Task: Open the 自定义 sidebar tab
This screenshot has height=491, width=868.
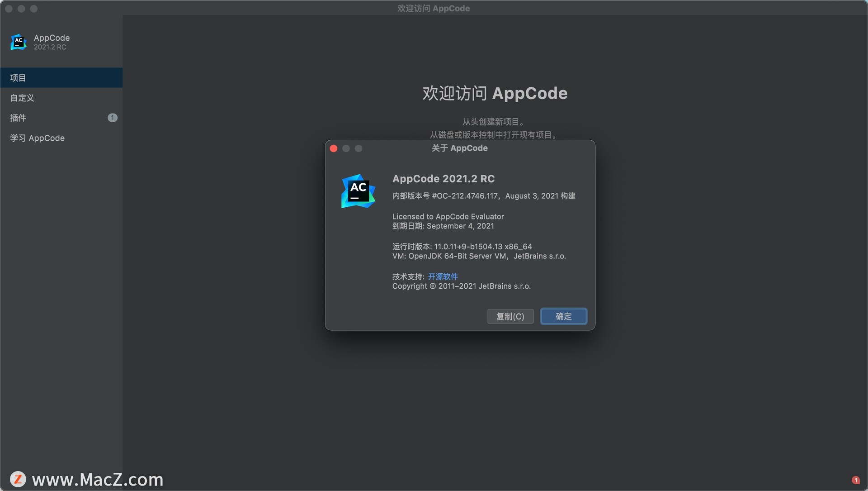Action: pyautogui.click(x=61, y=98)
